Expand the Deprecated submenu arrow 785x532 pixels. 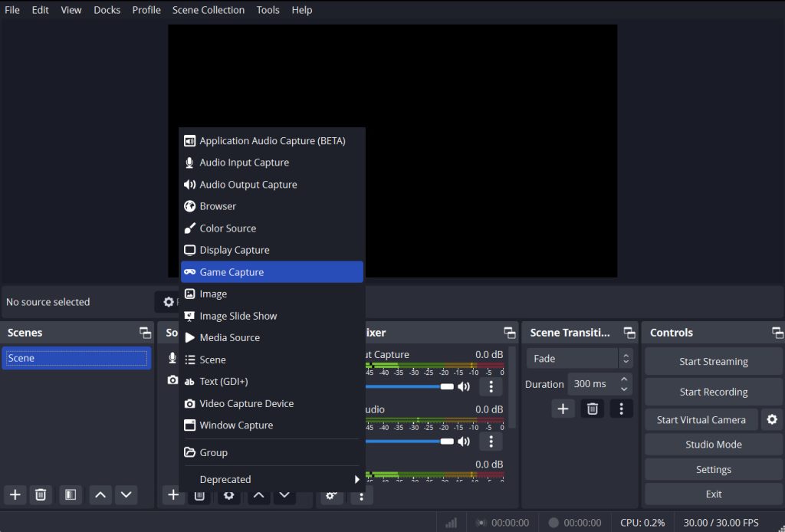[x=357, y=479]
